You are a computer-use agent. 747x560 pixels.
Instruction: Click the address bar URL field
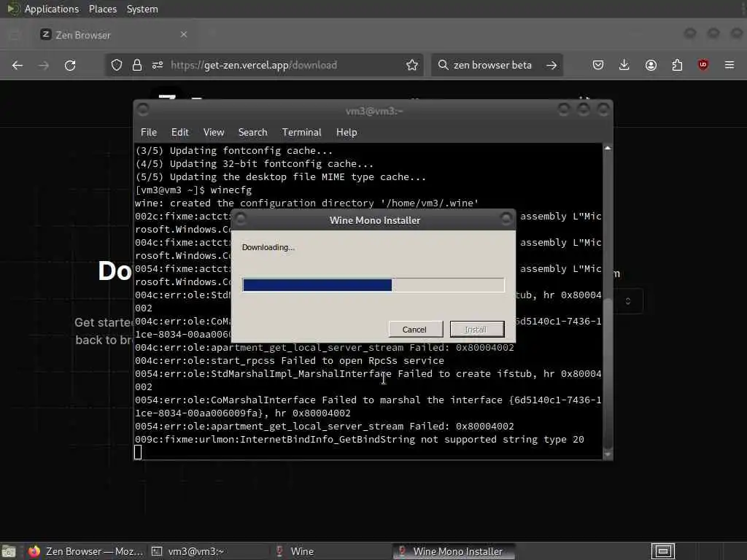point(265,65)
